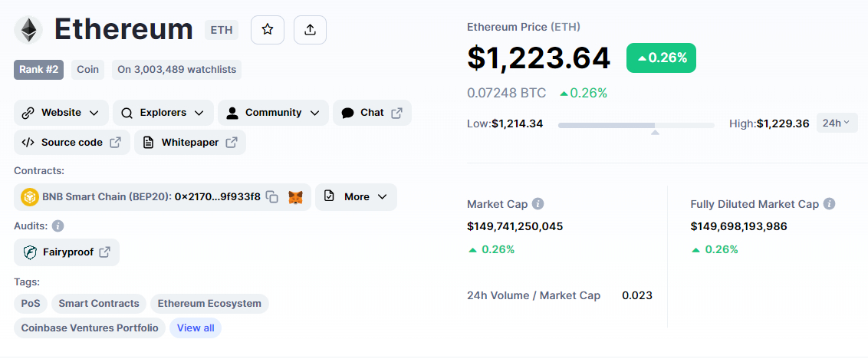Screen dimensions: 868x359
Task: Add Ethereum to watchlist with star icon
Action: tap(268, 30)
